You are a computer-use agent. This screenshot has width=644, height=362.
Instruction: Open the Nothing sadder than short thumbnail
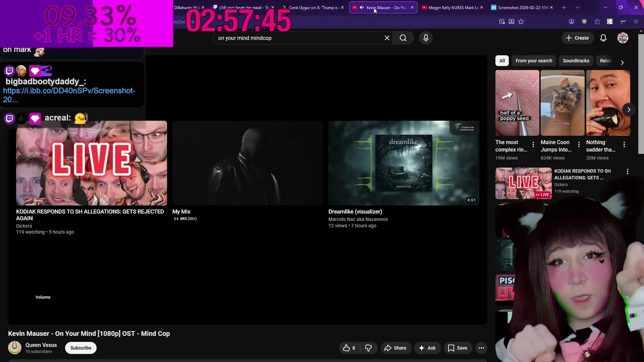coord(608,103)
